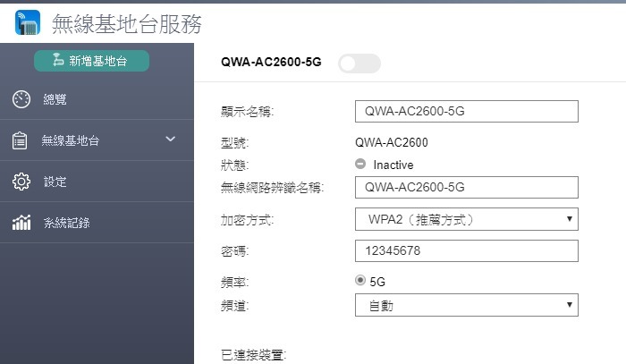Click the wireless base station service app icon

click(x=27, y=22)
